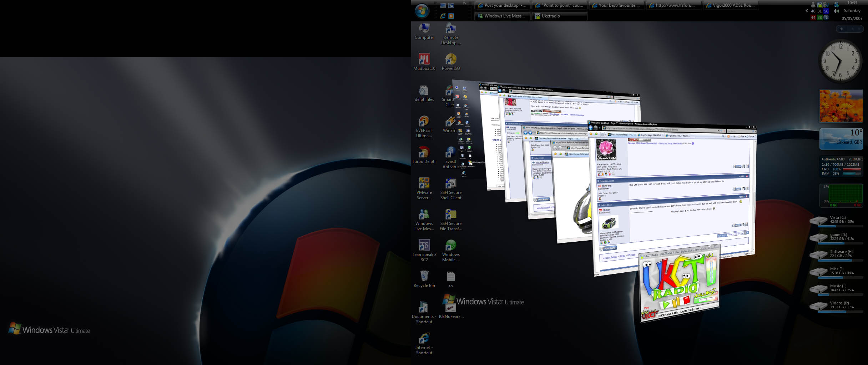Open cv file on desktop
The width and height of the screenshot is (868, 365).
point(451,279)
